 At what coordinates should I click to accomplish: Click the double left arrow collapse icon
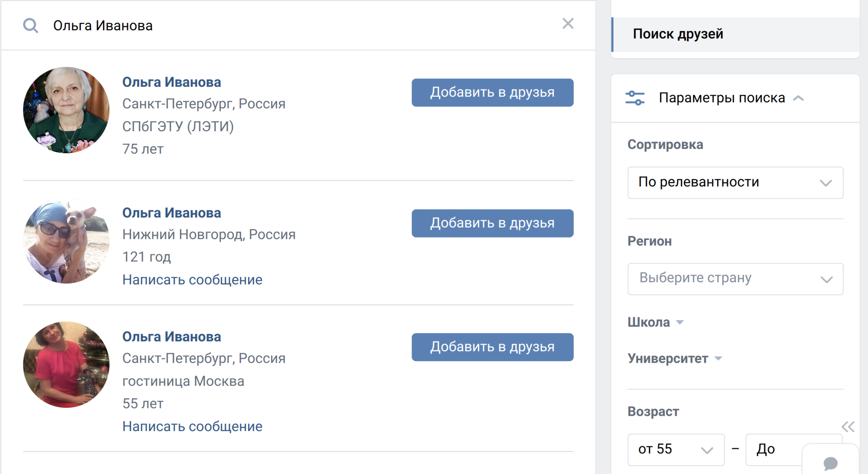click(848, 427)
